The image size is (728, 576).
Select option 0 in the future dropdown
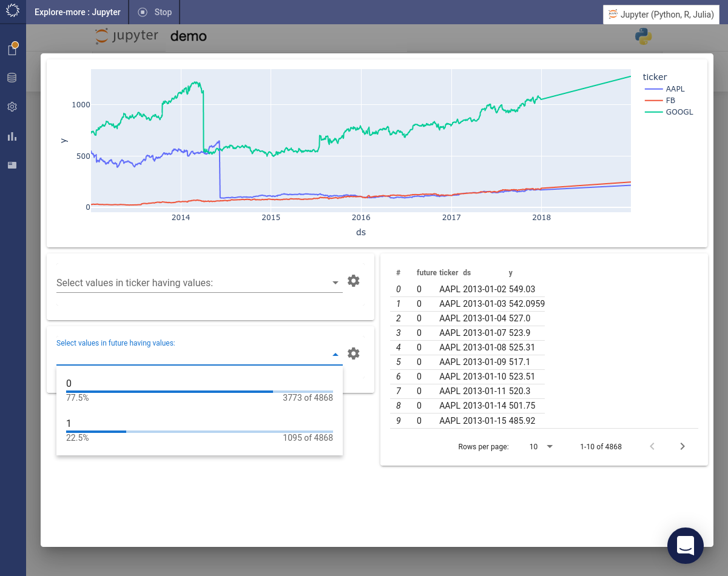pyautogui.click(x=200, y=390)
